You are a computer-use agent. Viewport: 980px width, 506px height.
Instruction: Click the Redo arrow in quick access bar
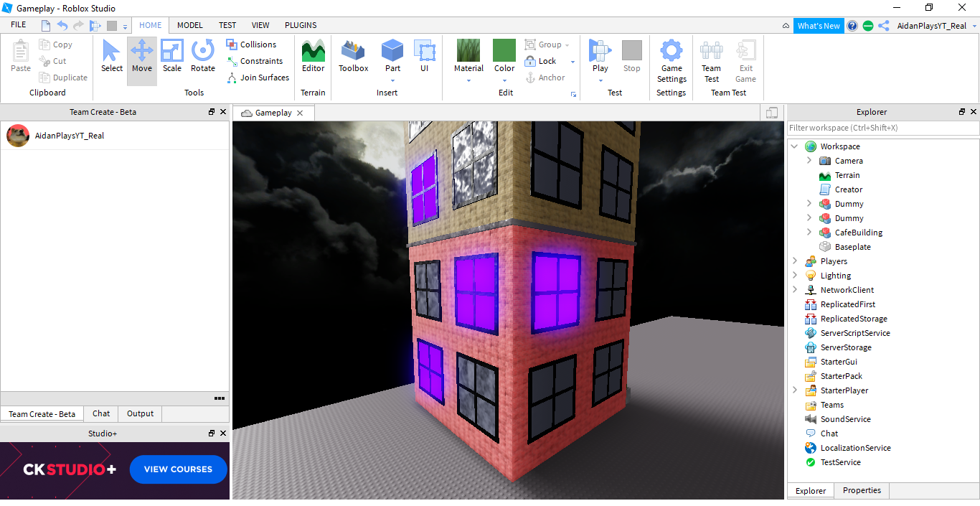[78, 25]
